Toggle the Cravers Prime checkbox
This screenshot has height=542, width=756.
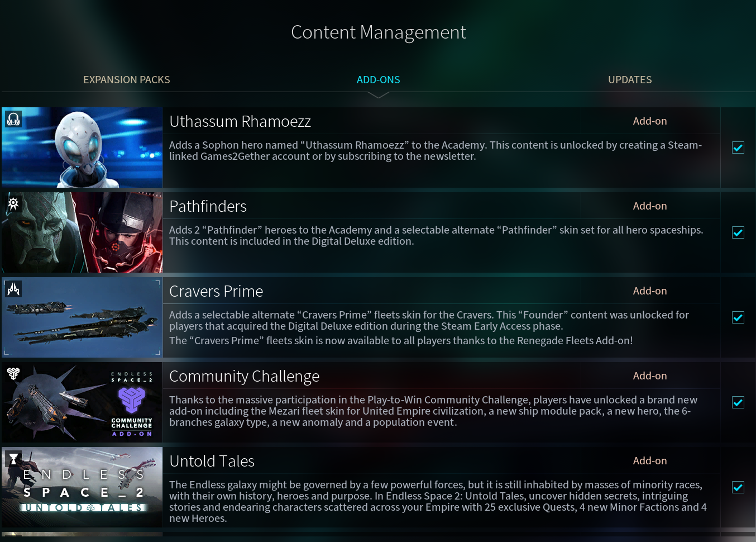click(x=738, y=317)
